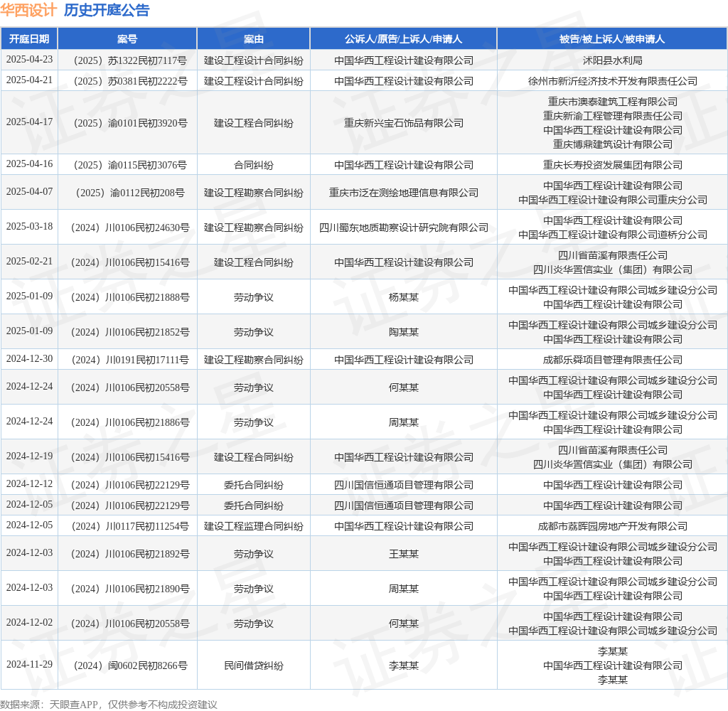Click the 数据来源 天眼查APP footer note
Image resolution: width=728 pixels, height=711 pixels.
109,705
